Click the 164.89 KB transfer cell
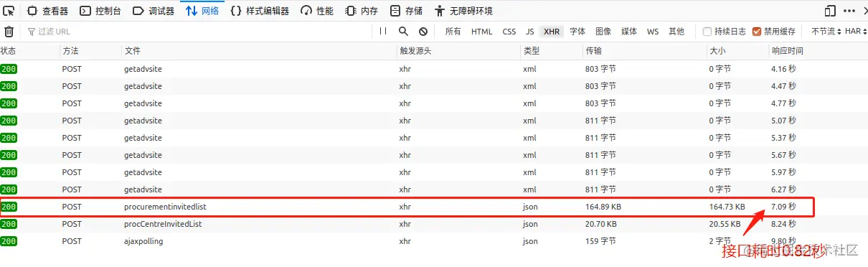 (604, 207)
